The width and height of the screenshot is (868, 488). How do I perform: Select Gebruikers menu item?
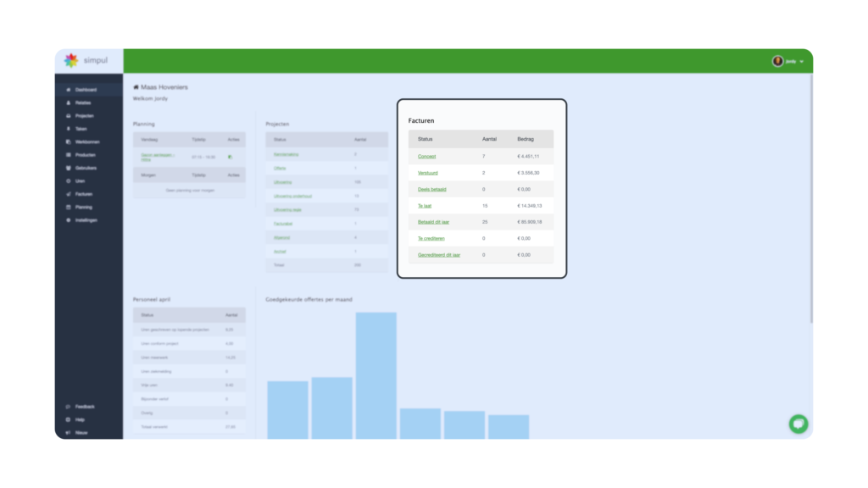pyautogui.click(x=86, y=168)
